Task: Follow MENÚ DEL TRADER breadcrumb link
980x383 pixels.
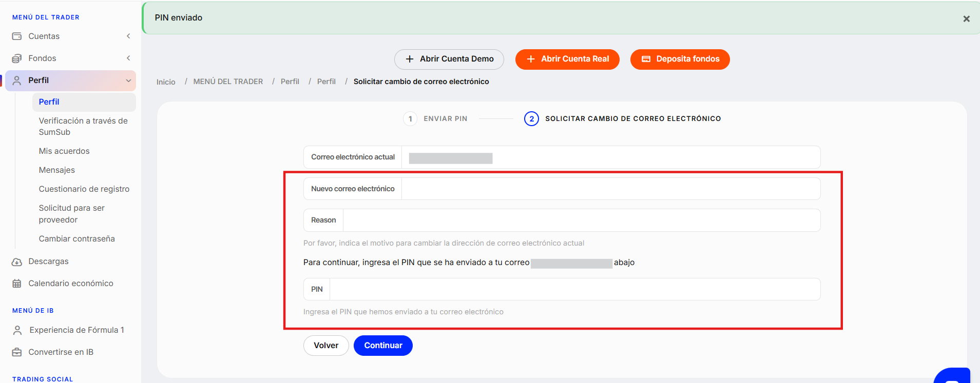Action: point(228,82)
